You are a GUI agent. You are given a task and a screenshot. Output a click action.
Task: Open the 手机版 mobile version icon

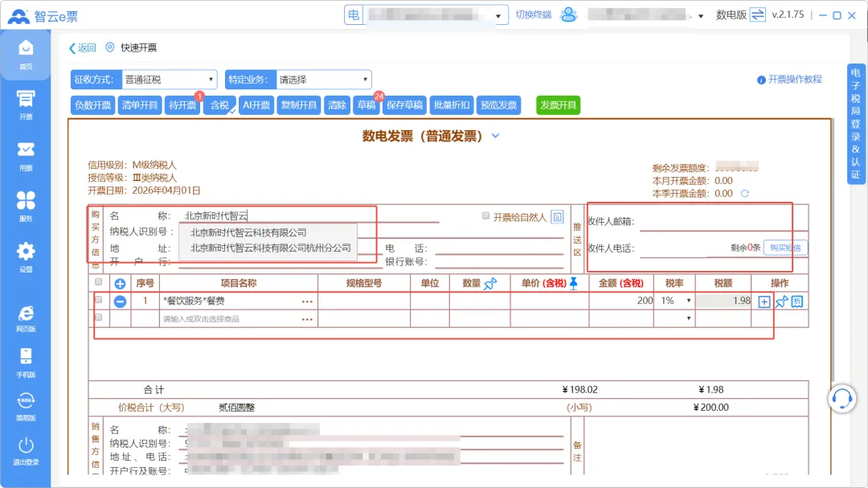pos(26,363)
